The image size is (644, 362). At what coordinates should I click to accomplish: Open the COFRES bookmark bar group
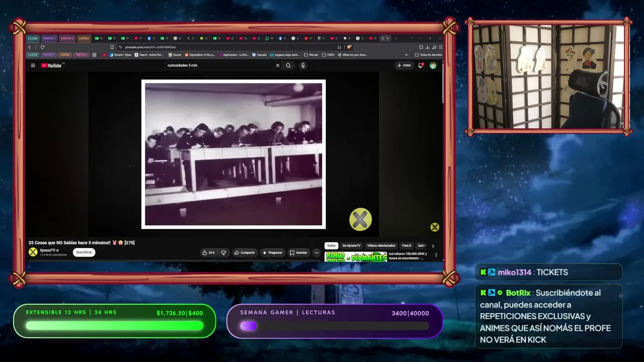[65, 55]
